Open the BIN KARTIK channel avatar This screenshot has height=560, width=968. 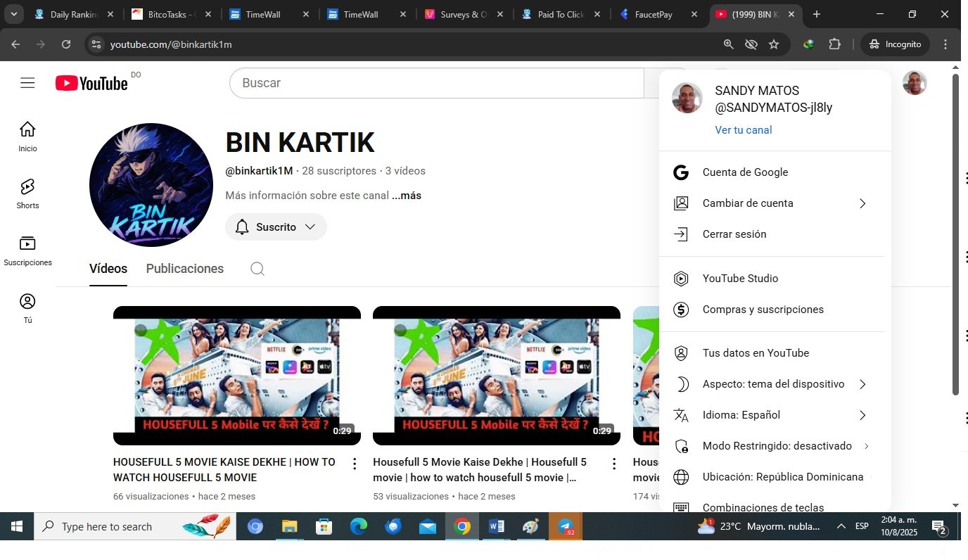pos(151,185)
